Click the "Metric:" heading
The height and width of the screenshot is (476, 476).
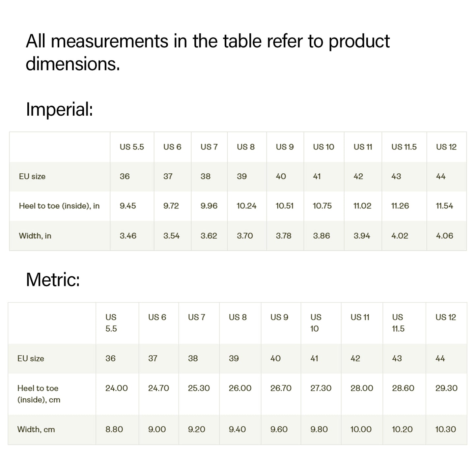[x=53, y=280]
